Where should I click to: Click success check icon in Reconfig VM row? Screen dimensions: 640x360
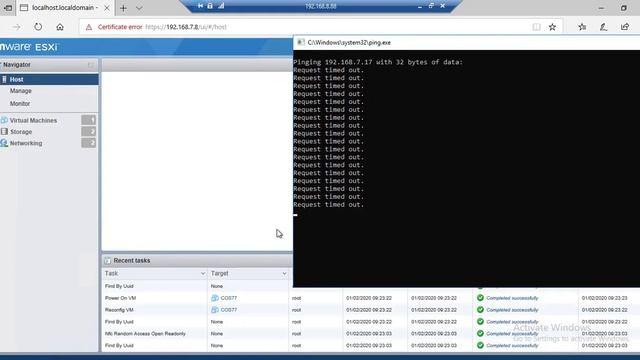(x=480, y=310)
